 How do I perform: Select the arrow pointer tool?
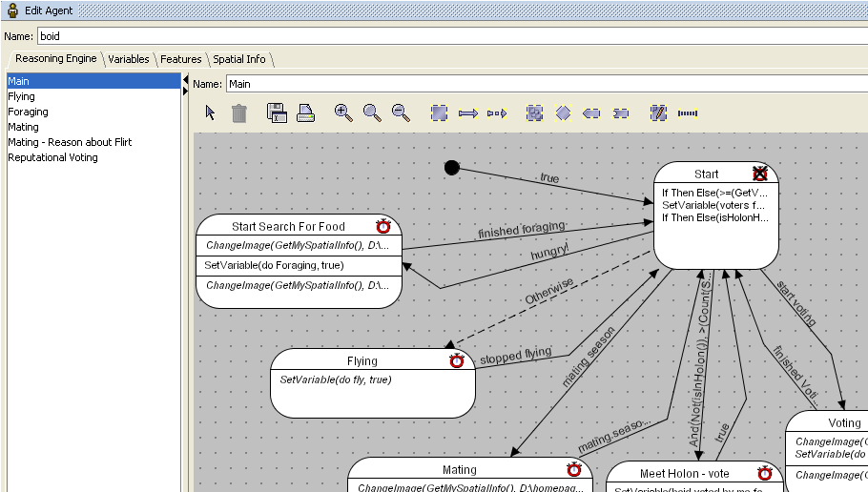[211, 113]
